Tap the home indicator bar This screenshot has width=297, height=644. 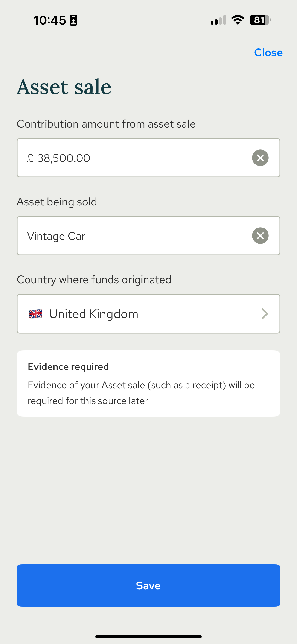148,636
